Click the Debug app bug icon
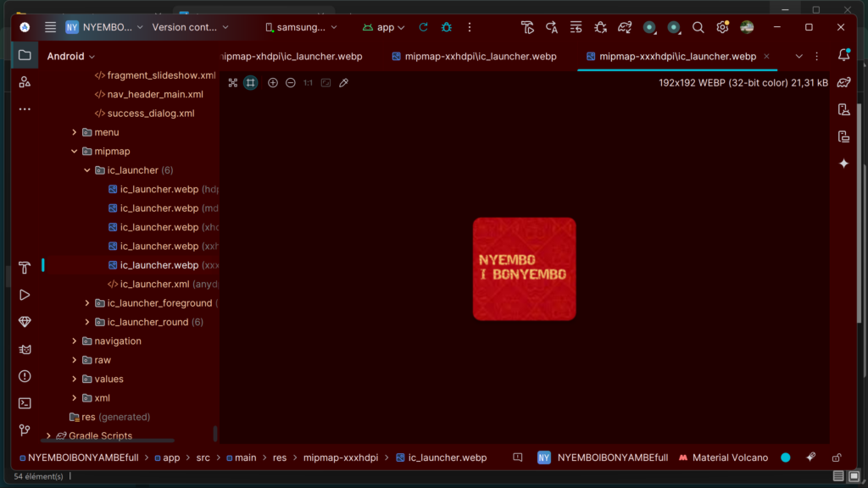This screenshot has height=488, width=868. (447, 27)
